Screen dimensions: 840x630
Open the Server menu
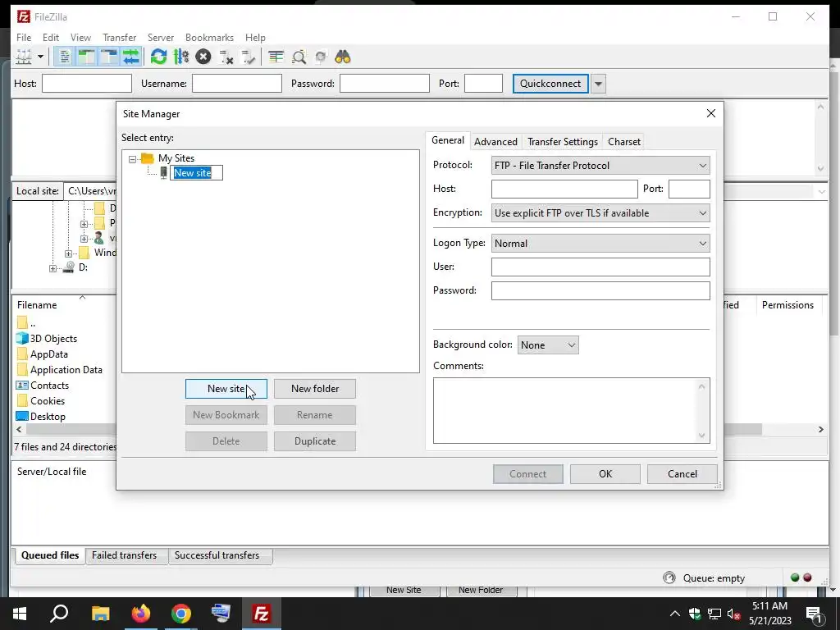click(161, 38)
